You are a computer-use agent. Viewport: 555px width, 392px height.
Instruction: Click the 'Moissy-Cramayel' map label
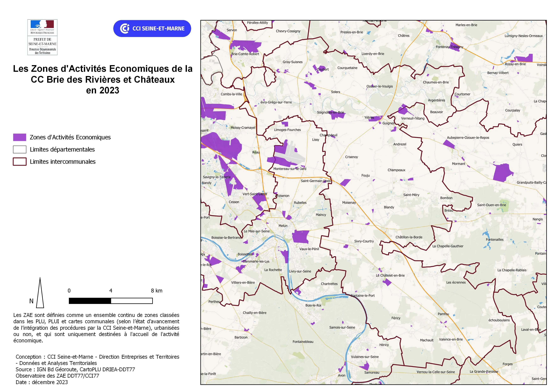pyautogui.click(x=243, y=127)
